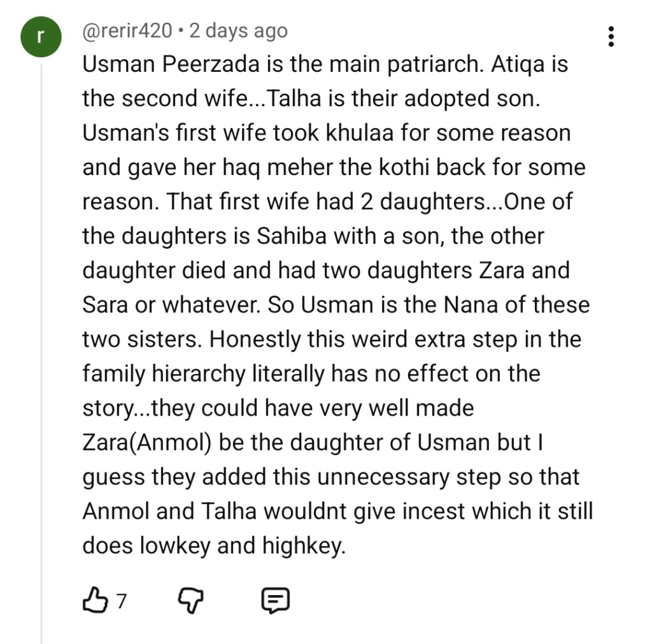The height and width of the screenshot is (644, 652).
Task: Reply using the comment bubble icon
Action: click(276, 600)
